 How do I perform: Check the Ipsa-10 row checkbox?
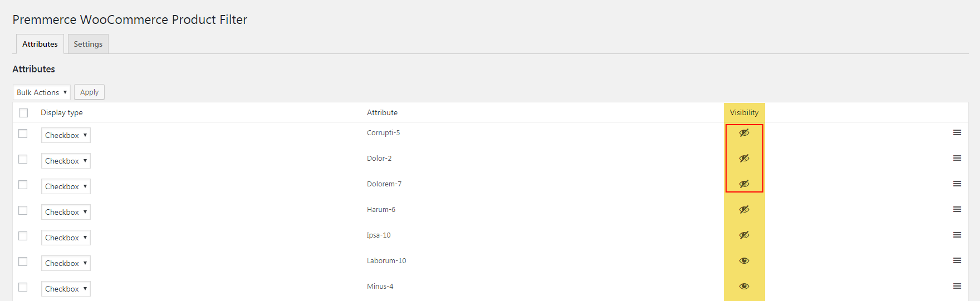pos(23,236)
